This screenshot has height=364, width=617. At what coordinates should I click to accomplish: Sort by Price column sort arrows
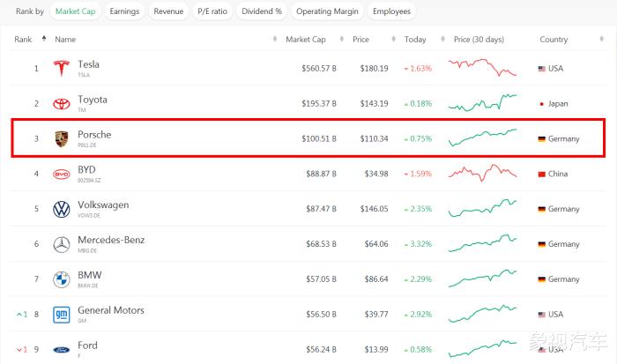[393, 39]
